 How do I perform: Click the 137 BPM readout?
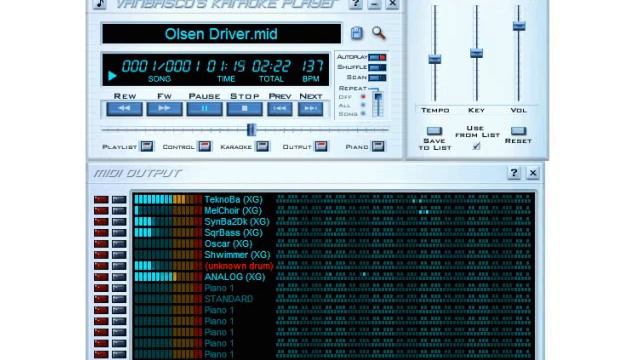[x=312, y=66]
